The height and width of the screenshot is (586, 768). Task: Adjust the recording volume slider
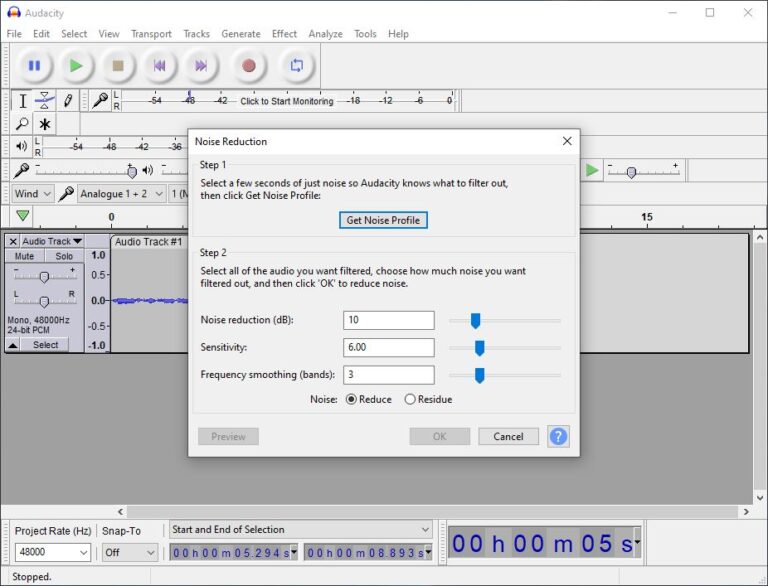pyautogui.click(x=131, y=171)
